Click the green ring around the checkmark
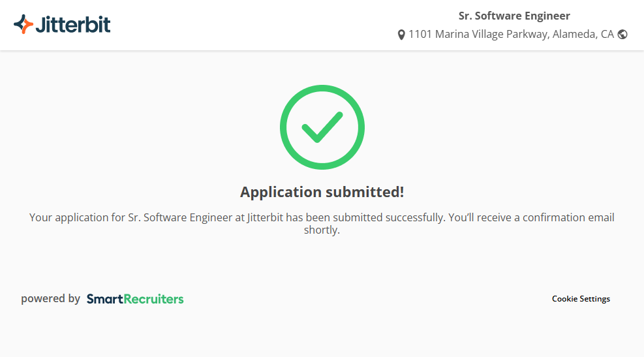The width and height of the screenshot is (644, 357). pos(284,127)
